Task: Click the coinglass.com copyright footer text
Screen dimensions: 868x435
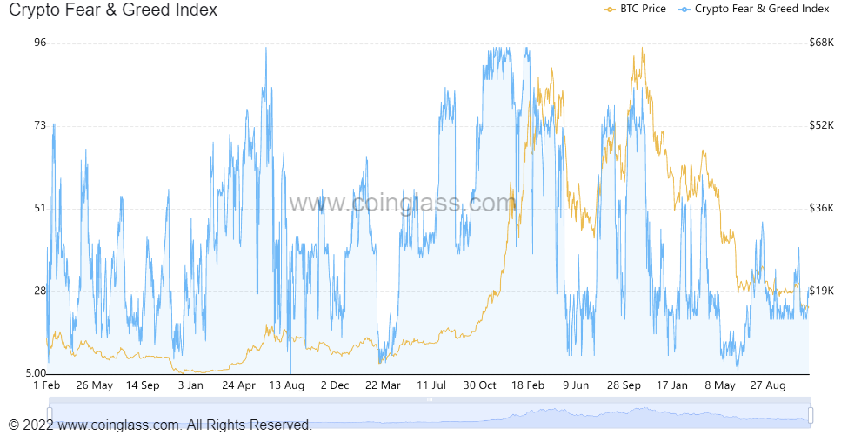Action: coord(161,425)
